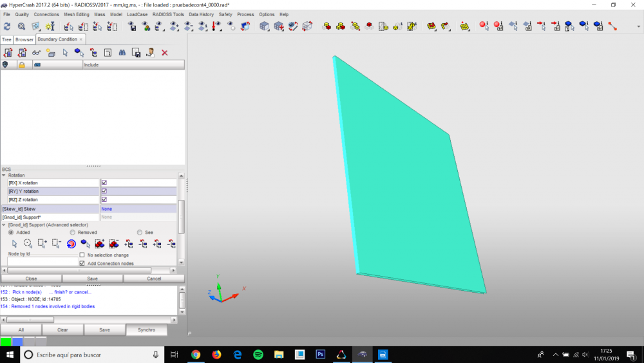The image size is (644, 363).
Task: Click the single red cube among white cubes icon
Action: tap(369, 26)
